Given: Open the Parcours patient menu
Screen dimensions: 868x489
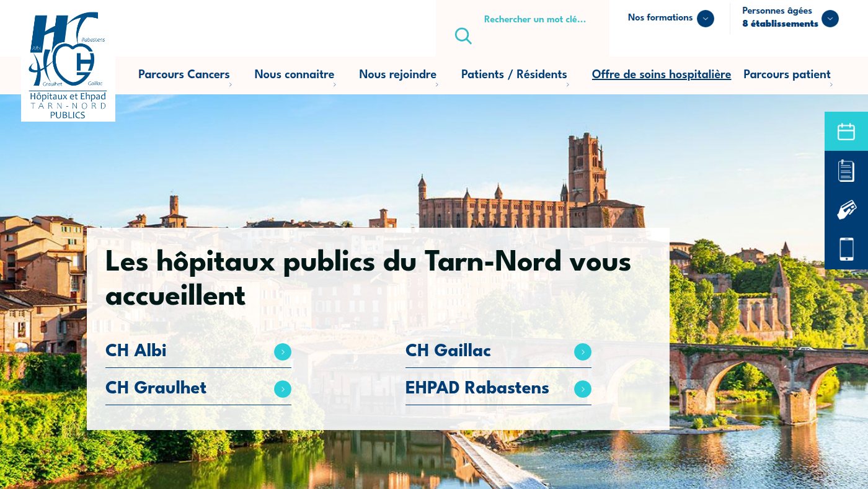Looking at the screenshot, I should coord(787,74).
